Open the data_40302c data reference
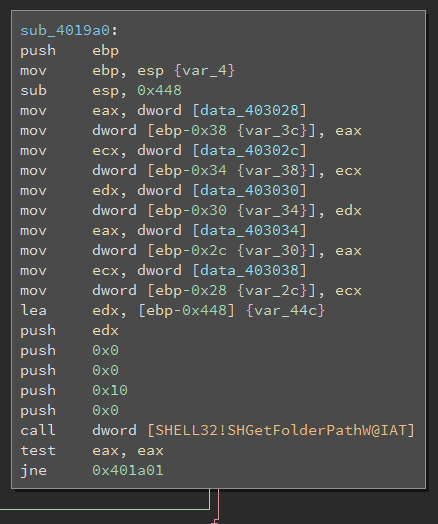 (x=249, y=151)
